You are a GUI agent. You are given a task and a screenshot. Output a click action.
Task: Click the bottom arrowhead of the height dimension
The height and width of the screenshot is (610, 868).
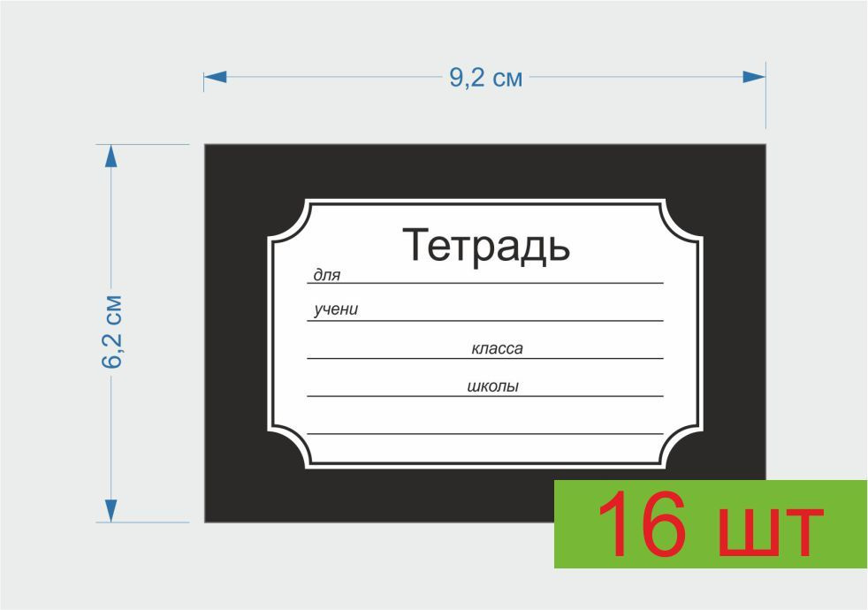(110, 510)
